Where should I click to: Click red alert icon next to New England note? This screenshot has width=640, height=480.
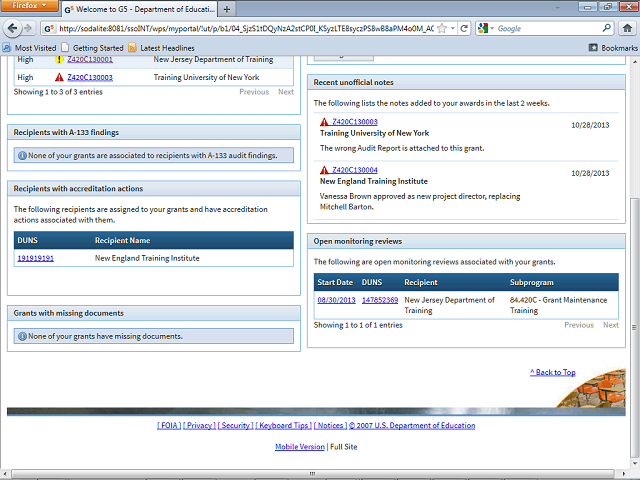coord(324,170)
